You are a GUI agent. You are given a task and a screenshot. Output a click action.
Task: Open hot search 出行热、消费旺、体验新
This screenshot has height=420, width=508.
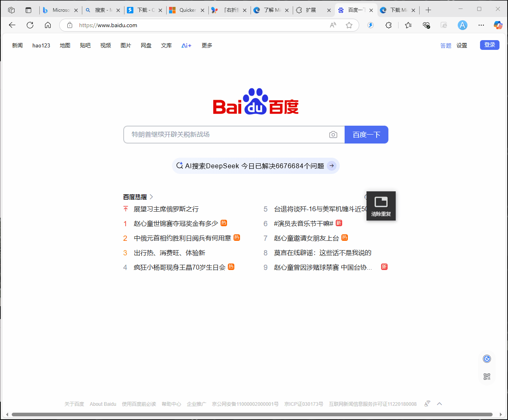click(169, 253)
